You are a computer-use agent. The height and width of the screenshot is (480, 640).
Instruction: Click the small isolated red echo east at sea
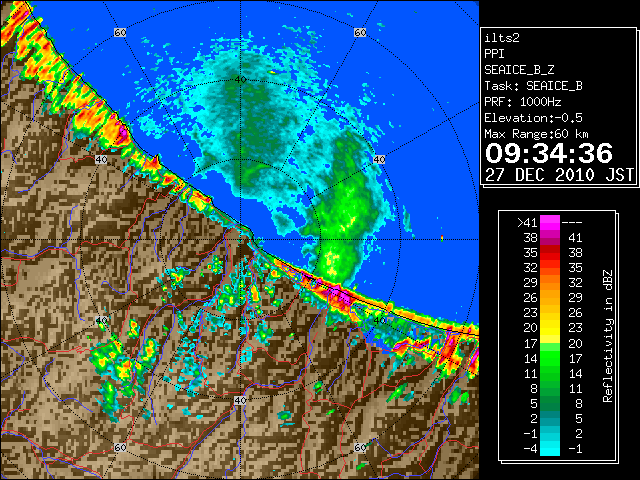point(442,238)
